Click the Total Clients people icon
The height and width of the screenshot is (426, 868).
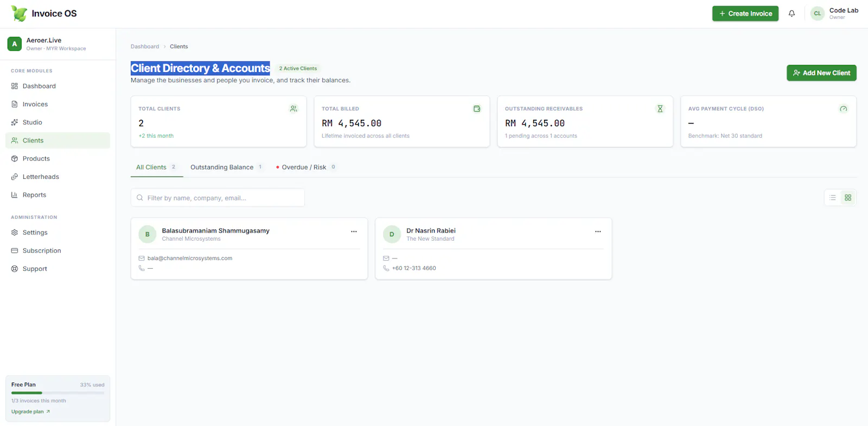tap(293, 109)
